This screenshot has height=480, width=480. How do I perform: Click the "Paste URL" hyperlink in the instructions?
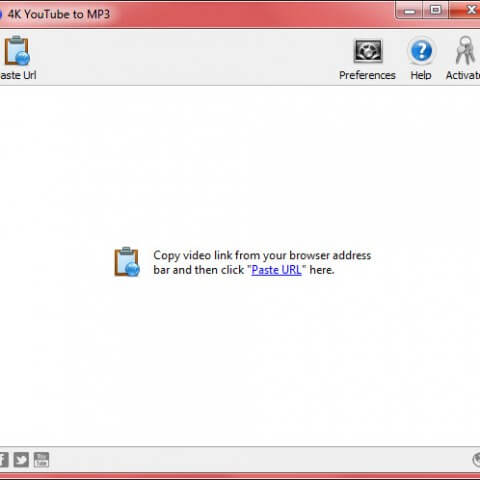[276, 270]
